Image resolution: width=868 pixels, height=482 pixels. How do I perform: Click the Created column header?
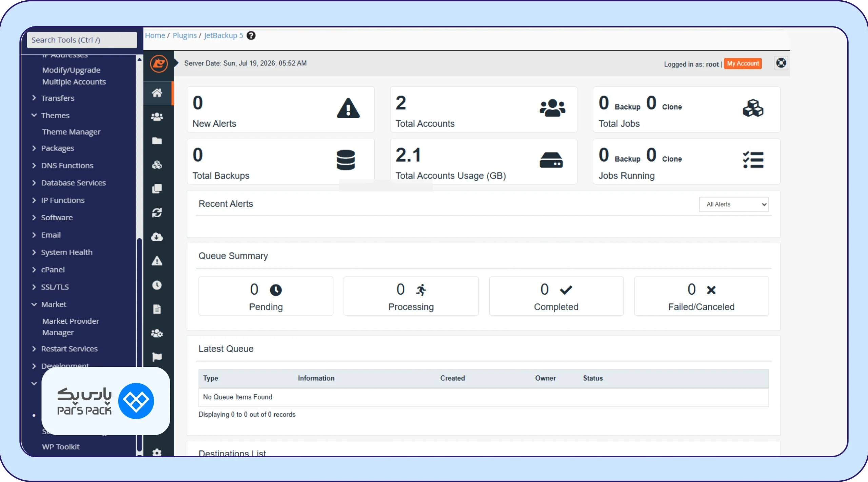(x=452, y=378)
